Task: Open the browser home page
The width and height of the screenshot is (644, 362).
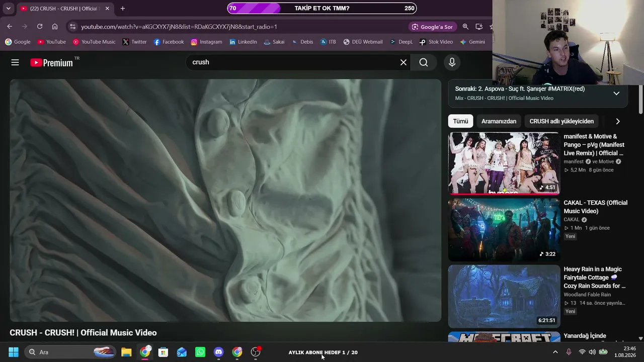Action: coord(55,27)
